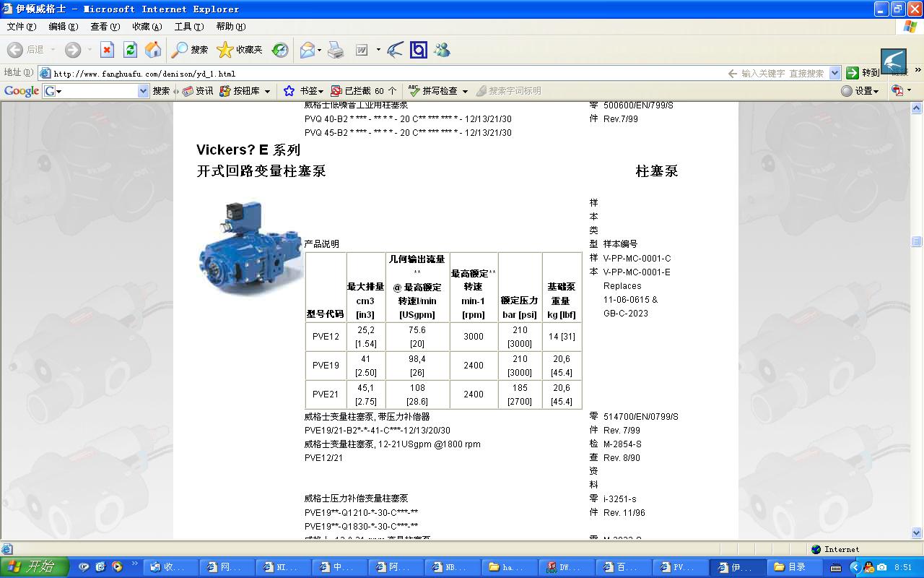Open the Google search box dropdown
The height and width of the screenshot is (578, 924).
click(143, 91)
